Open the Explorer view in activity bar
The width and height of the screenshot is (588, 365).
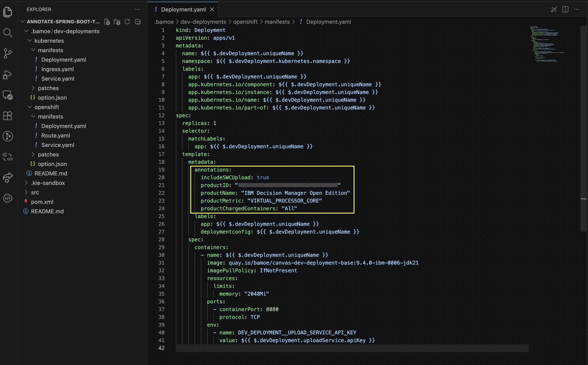(x=7, y=12)
